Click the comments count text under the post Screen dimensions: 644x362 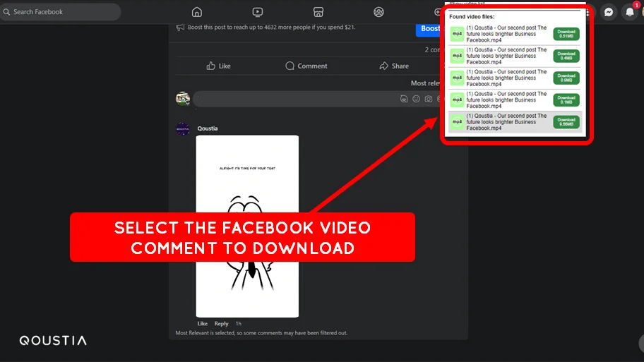(432, 49)
